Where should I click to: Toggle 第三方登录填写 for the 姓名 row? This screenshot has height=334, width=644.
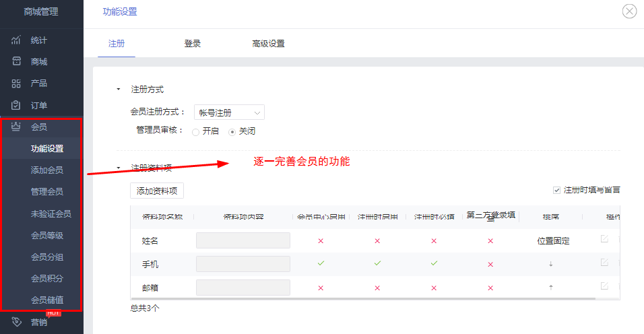(490, 241)
